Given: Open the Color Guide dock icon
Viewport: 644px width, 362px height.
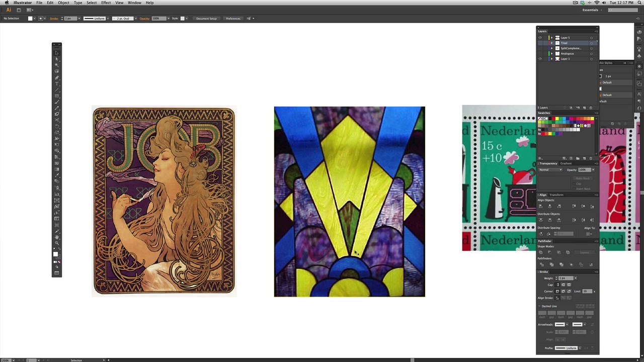Looking at the screenshot, I should point(639,39).
